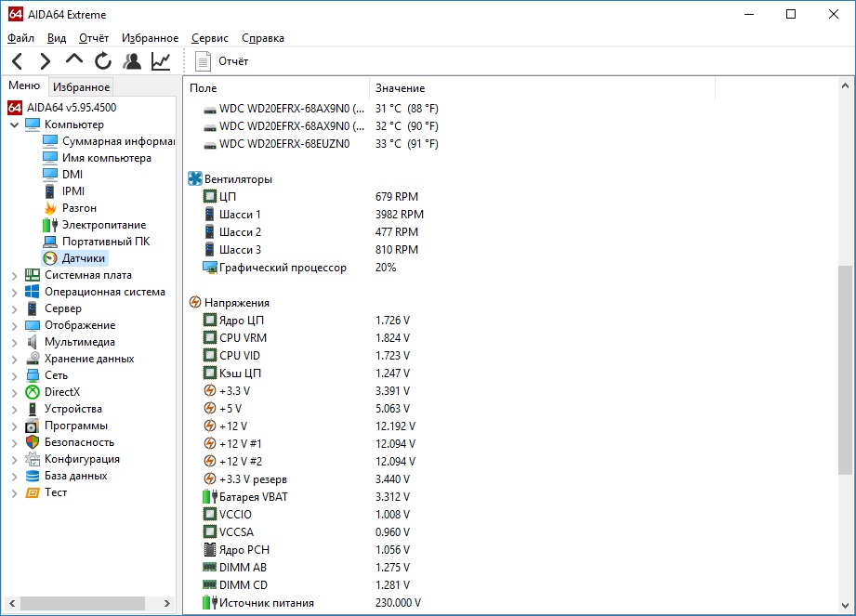The width and height of the screenshot is (856, 616).
Task: Open the Вид menu
Action: point(56,38)
